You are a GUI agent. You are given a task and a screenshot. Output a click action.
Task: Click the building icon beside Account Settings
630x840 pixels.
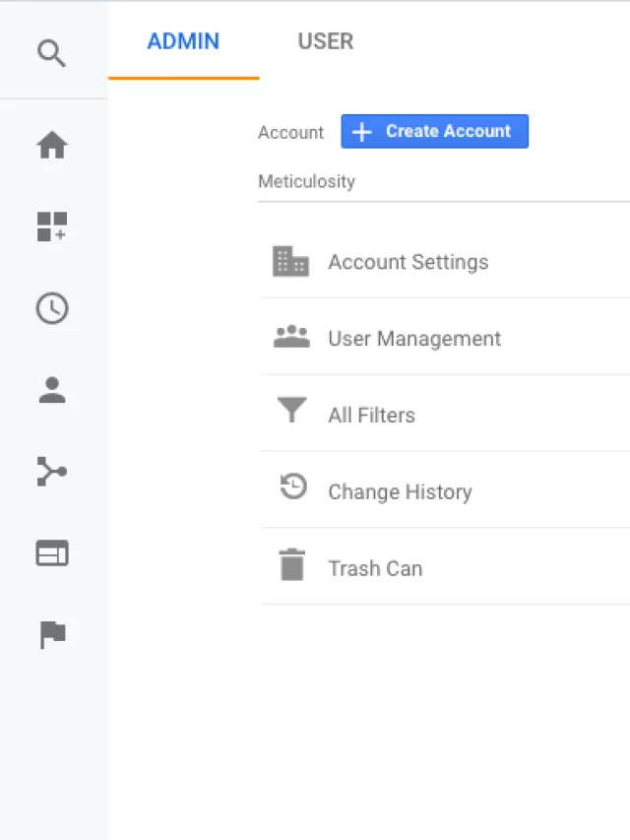290,261
